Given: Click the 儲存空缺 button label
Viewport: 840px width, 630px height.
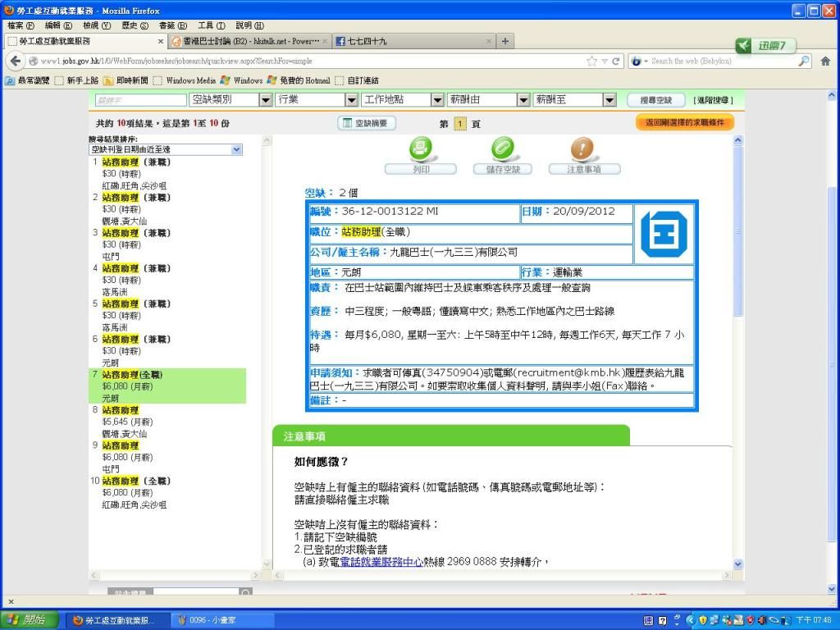Looking at the screenshot, I should click(x=503, y=169).
